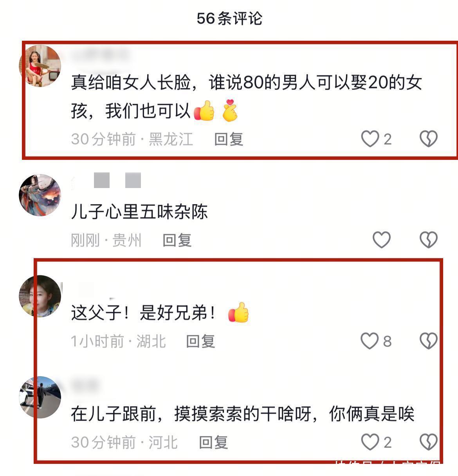This screenshot has height=476, width=458.
Task: Like the Hebei comment with heart icon
Action: [x=370, y=442]
